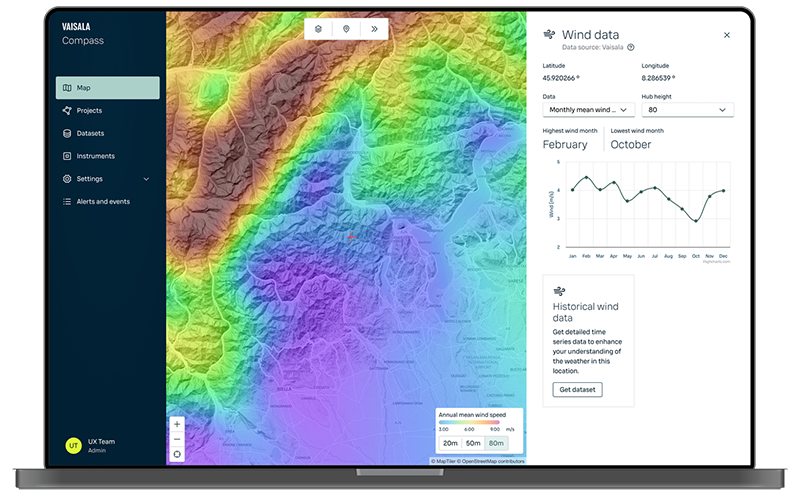The width and height of the screenshot is (800, 498).
Task: Click the Map icon in sidebar
Action: (x=67, y=88)
